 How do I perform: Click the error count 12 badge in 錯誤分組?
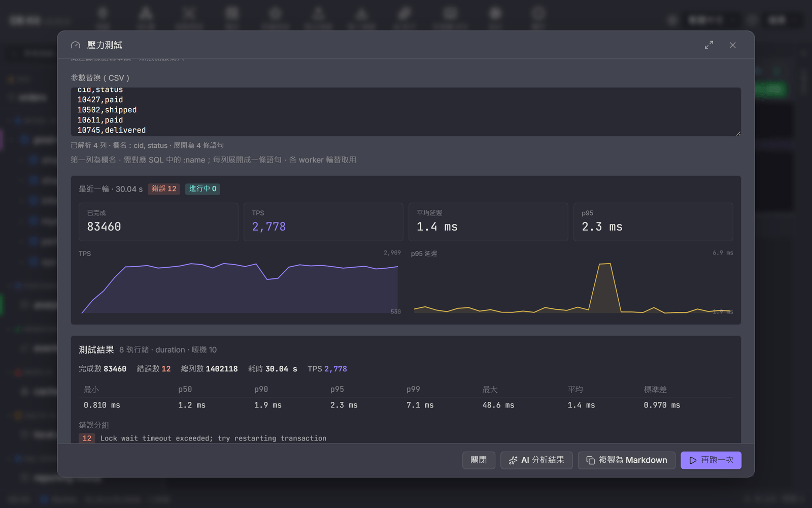click(87, 438)
